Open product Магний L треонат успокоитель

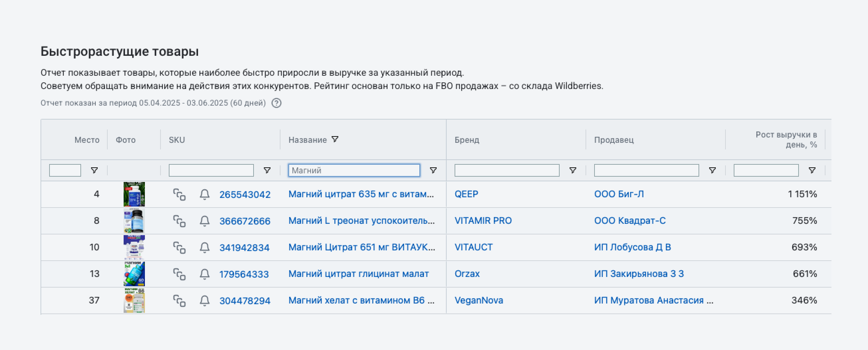362,220
